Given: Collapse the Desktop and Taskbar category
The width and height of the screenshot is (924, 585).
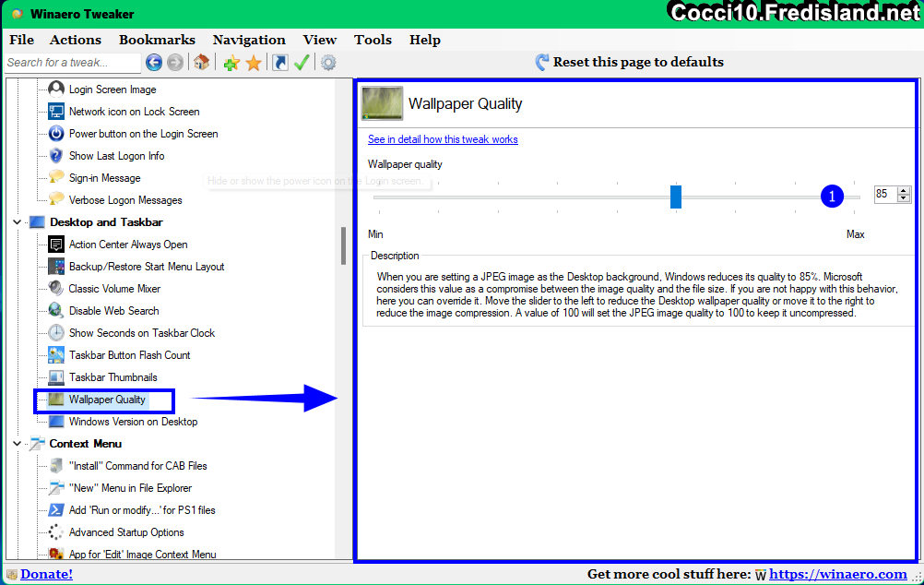Looking at the screenshot, I should point(18,222).
